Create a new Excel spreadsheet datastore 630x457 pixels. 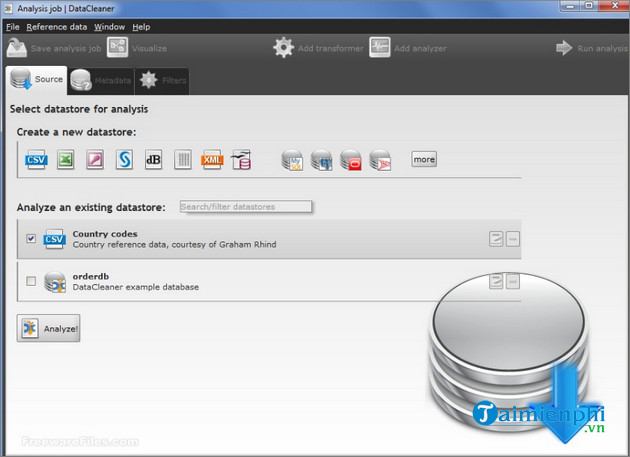tap(66, 159)
